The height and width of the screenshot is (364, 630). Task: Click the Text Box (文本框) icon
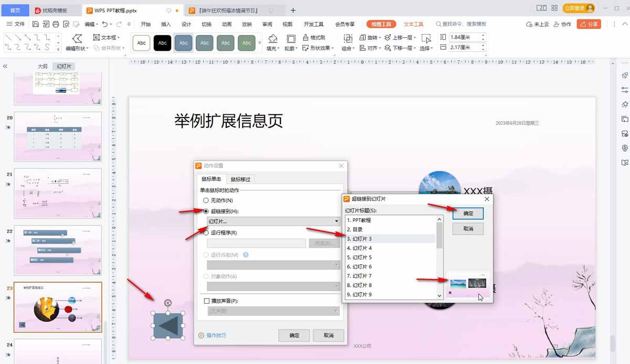click(97, 38)
